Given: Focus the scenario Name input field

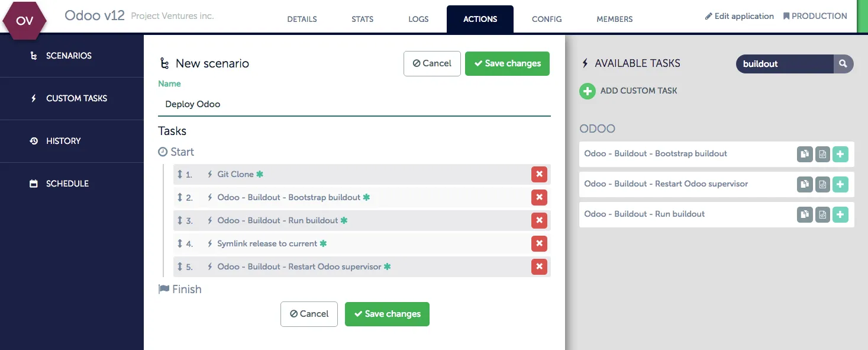Looking at the screenshot, I should (354, 104).
